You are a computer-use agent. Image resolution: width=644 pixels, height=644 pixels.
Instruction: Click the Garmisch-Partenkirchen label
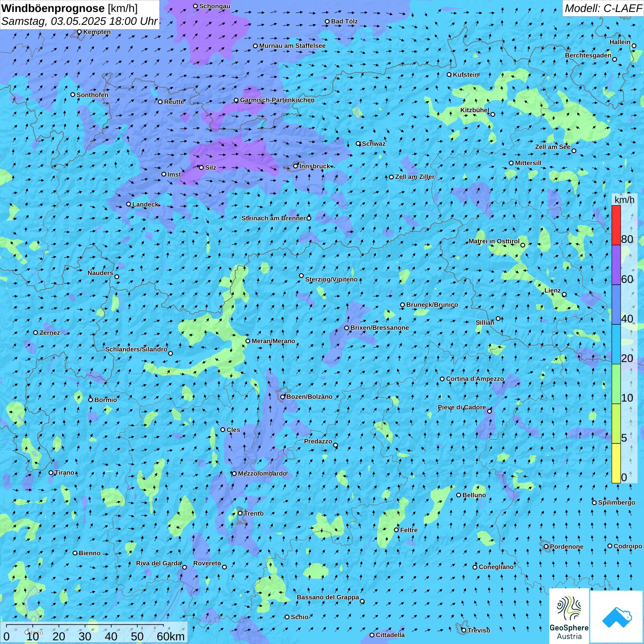277,100
